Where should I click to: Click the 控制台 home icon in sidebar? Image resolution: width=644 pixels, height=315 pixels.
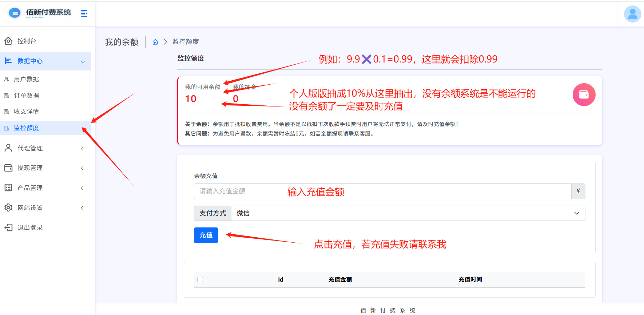click(8, 41)
